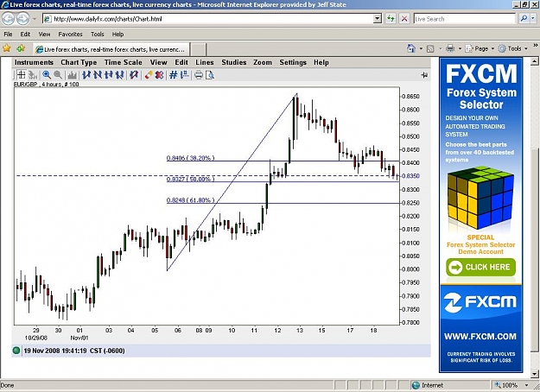Click the chart print icon
Viewport: 540px width, 392px height.
(x=199, y=74)
